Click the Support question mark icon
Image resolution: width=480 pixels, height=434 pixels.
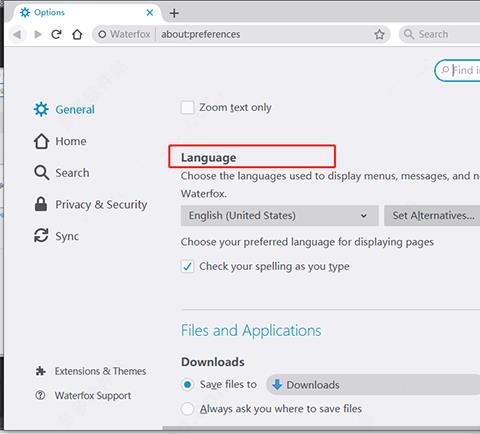[x=40, y=396]
